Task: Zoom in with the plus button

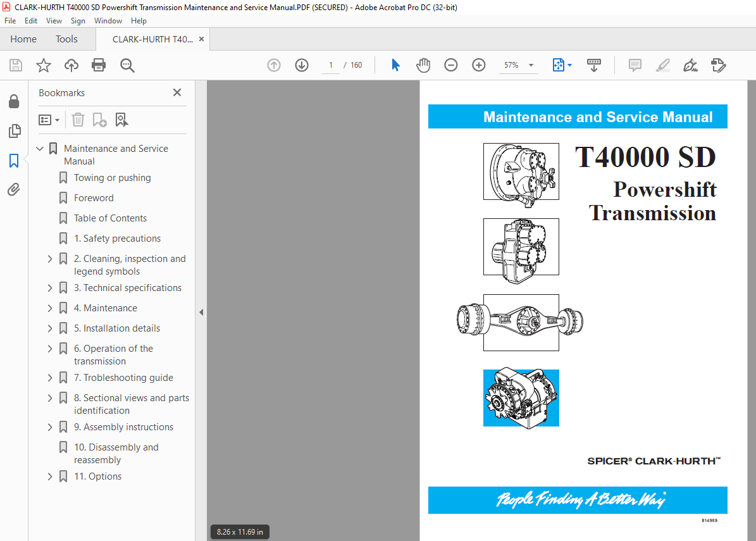Action: (479, 65)
